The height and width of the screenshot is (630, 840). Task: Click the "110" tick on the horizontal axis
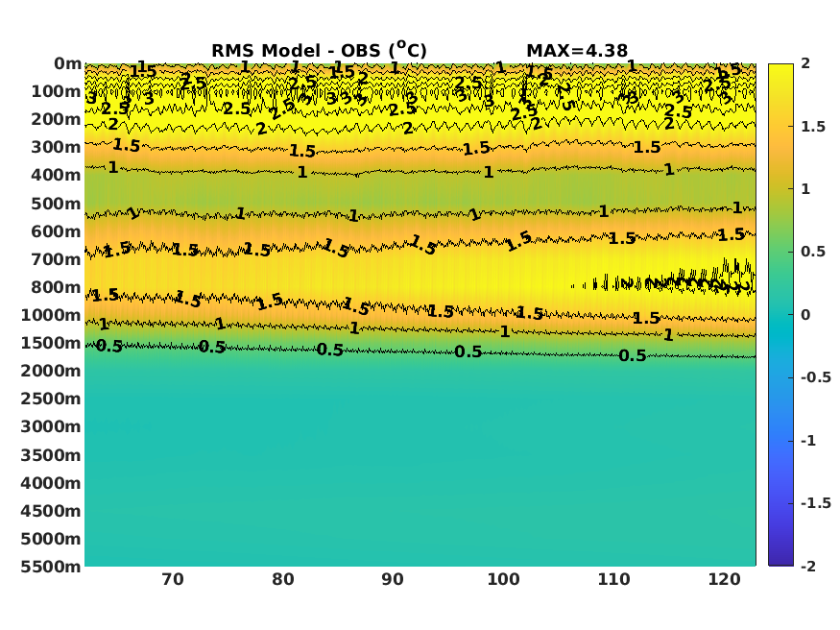[613, 580]
